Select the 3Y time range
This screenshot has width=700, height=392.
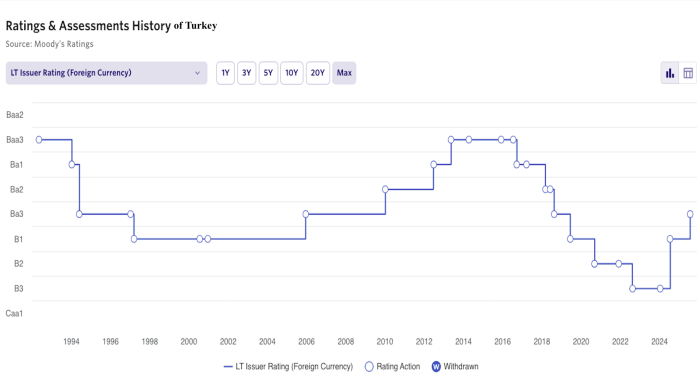pos(246,73)
